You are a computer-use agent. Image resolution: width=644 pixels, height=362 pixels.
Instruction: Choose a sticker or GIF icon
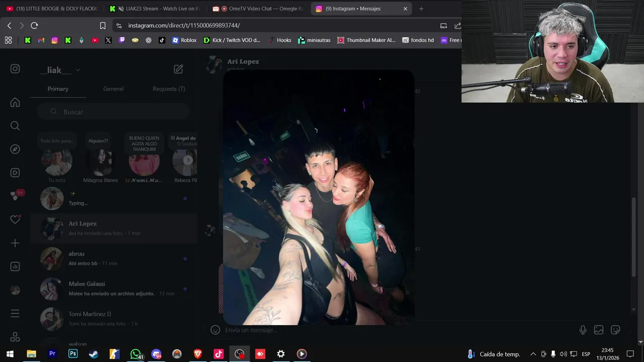(x=615, y=330)
